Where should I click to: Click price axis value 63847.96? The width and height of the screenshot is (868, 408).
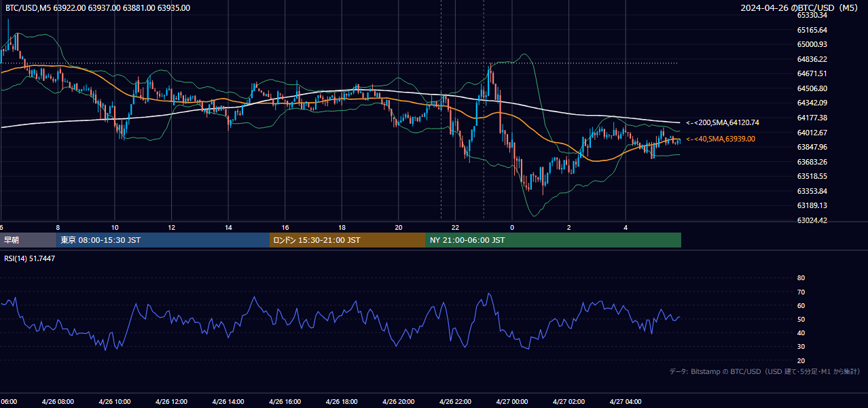pyautogui.click(x=812, y=147)
